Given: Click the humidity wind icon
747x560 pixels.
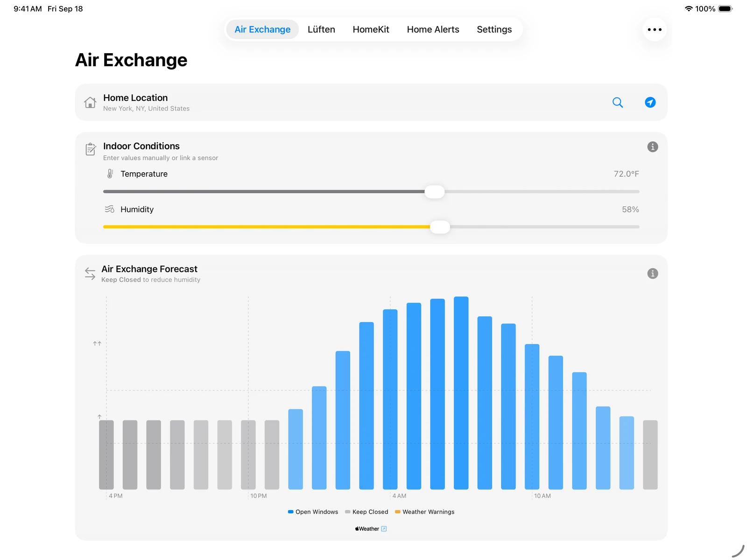Looking at the screenshot, I should 110,209.
